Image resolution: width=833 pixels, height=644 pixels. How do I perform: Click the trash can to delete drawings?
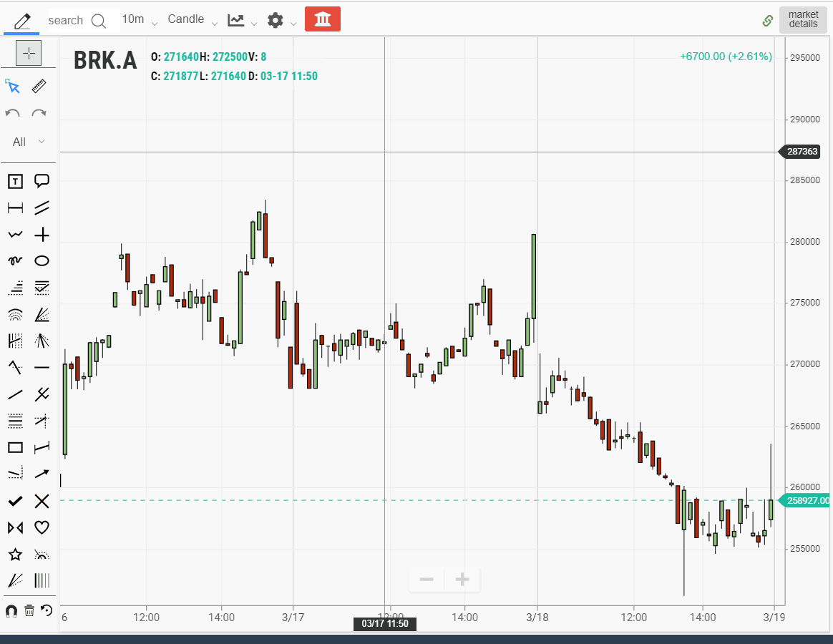29,610
